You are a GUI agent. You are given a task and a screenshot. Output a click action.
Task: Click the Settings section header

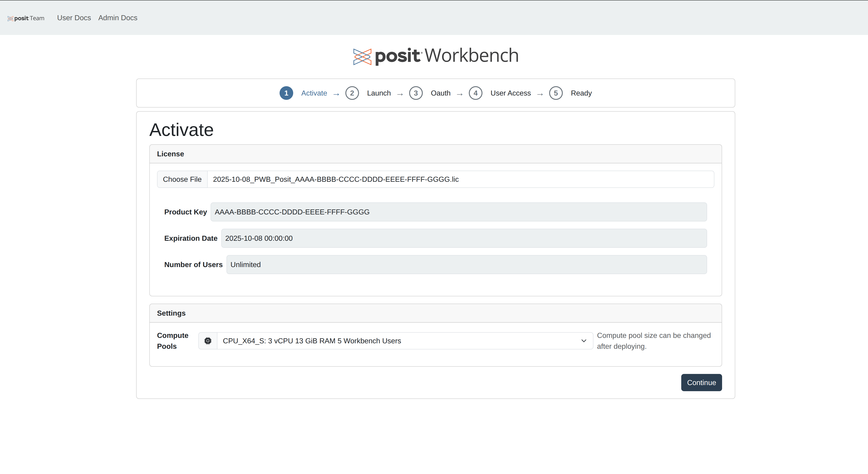point(435,314)
